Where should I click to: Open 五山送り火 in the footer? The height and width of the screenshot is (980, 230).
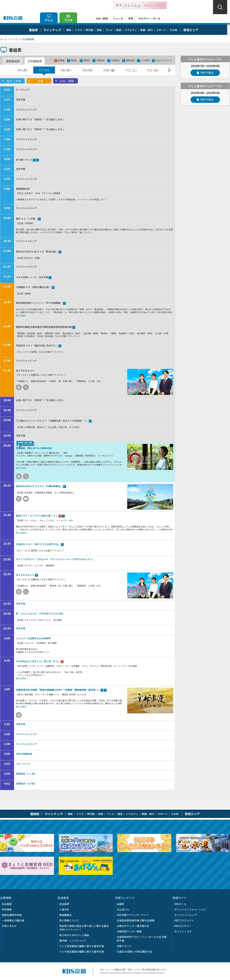pyautogui.click(x=123, y=910)
